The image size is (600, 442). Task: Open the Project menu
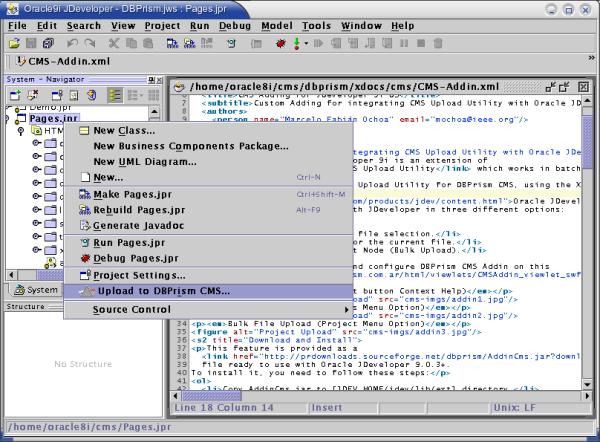click(x=162, y=26)
